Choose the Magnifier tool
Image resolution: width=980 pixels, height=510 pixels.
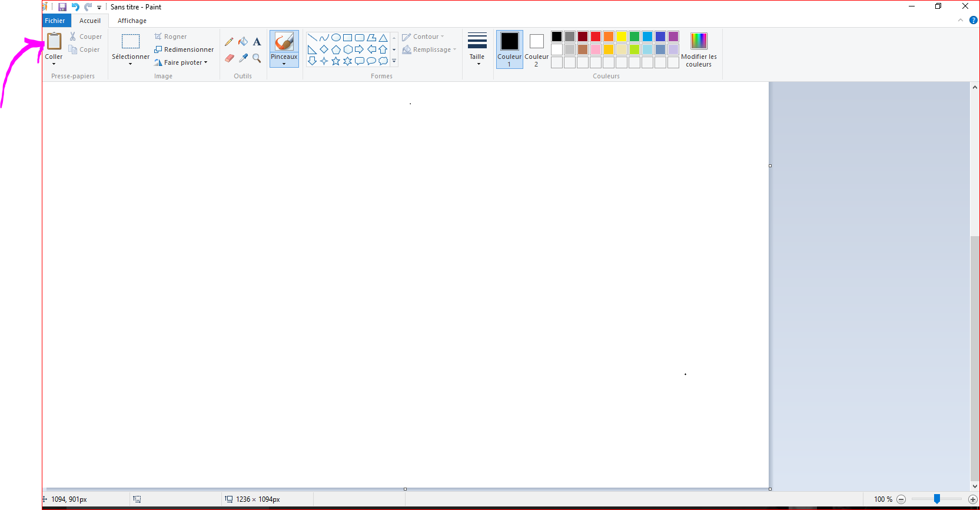coord(257,58)
